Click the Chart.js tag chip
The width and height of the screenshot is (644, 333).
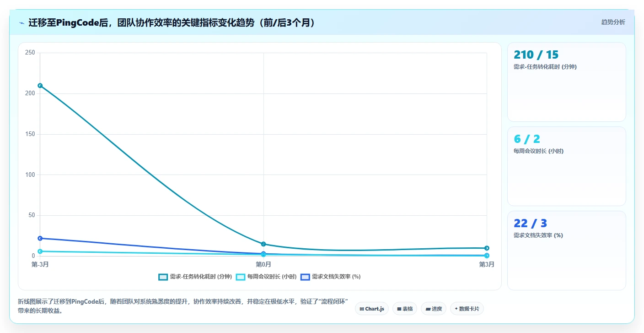tap(372, 309)
